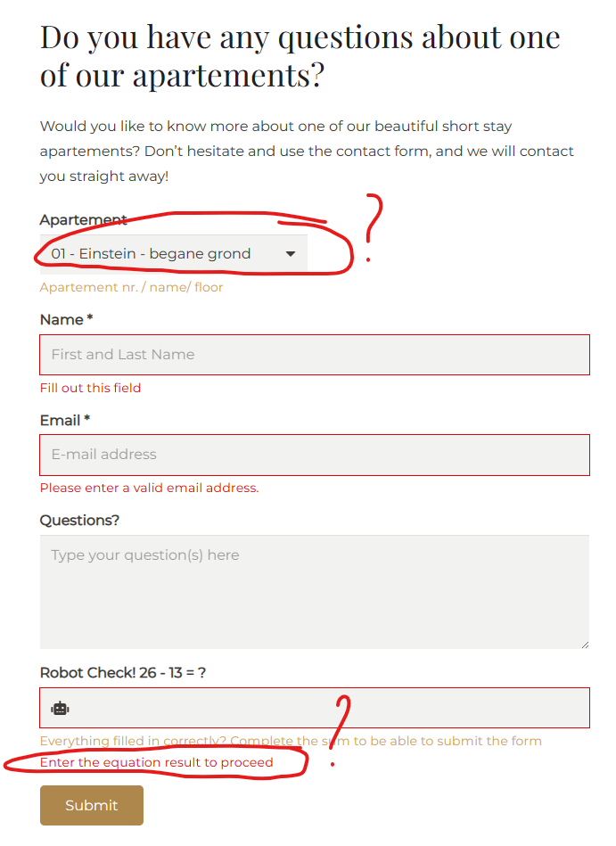Click the 'Questions?' label
Screen dimensions: 616x846
click(79, 520)
